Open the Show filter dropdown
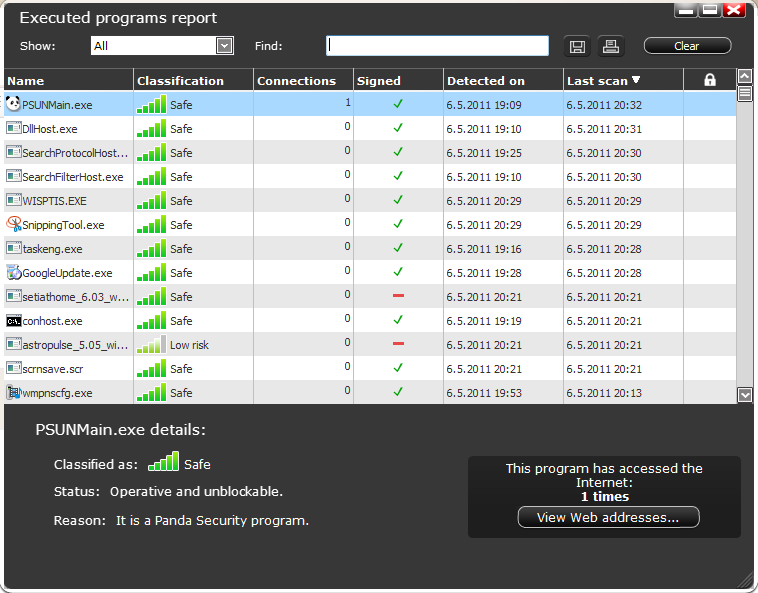This screenshot has height=593, width=758. click(224, 46)
